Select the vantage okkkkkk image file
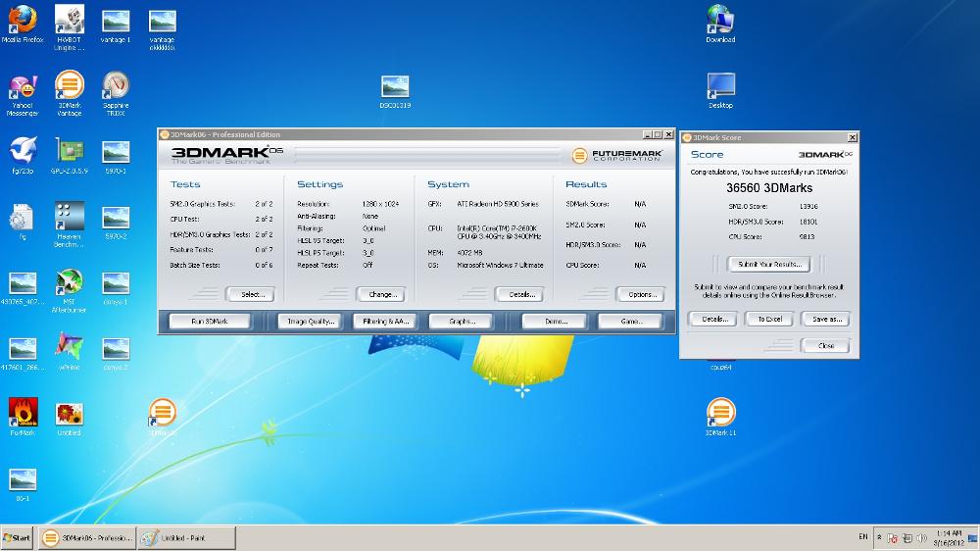The image size is (980, 551). 162,30
